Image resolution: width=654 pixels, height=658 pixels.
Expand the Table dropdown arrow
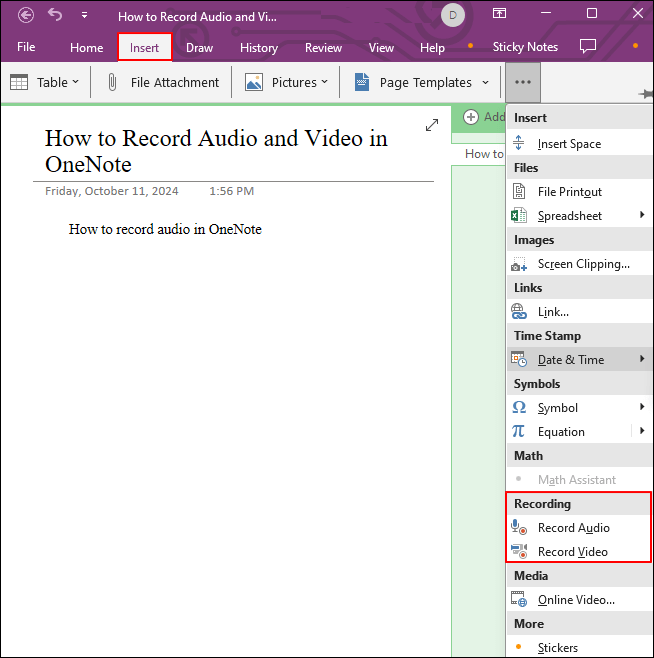(x=76, y=82)
